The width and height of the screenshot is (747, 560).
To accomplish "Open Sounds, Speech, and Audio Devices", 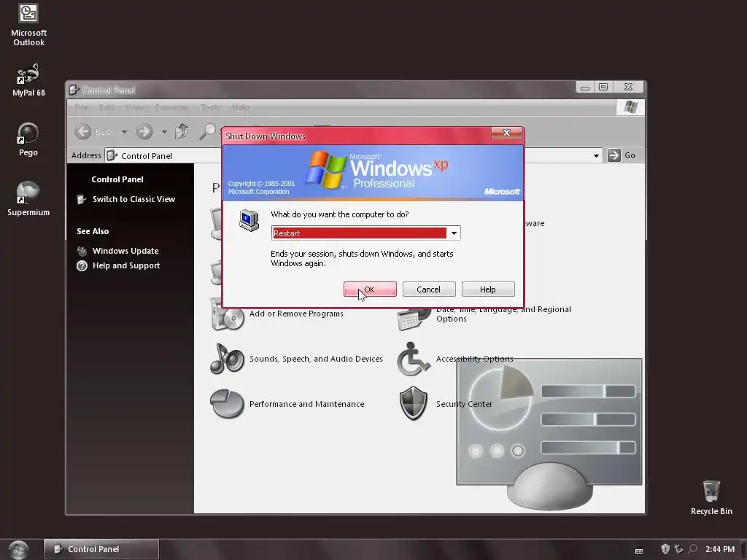I will tap(316, 359).
